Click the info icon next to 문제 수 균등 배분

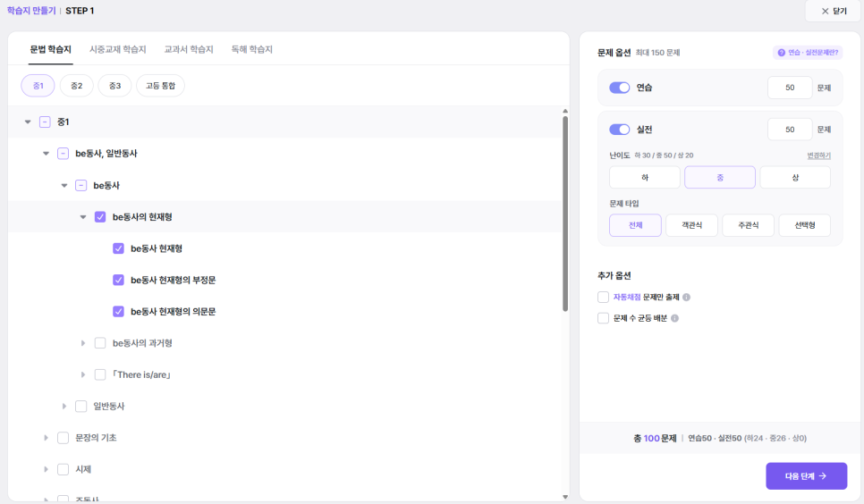[674, 318]
